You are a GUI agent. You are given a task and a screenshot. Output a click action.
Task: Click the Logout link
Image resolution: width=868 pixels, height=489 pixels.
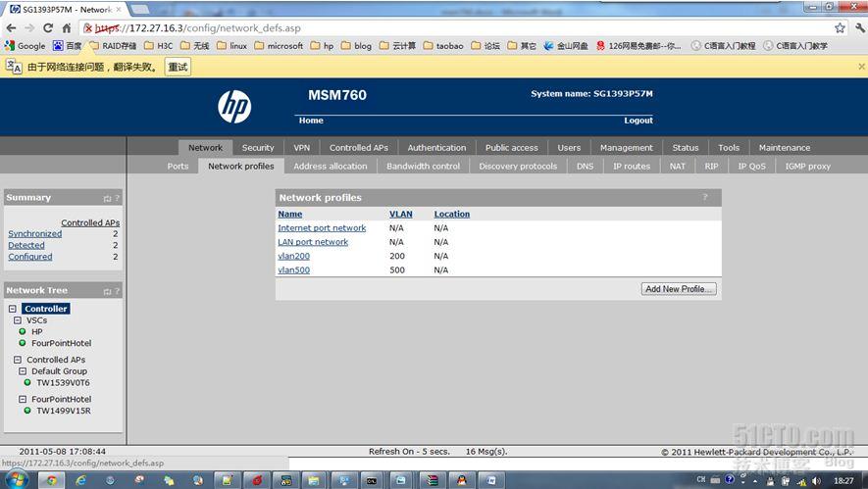tap(638, 121)
